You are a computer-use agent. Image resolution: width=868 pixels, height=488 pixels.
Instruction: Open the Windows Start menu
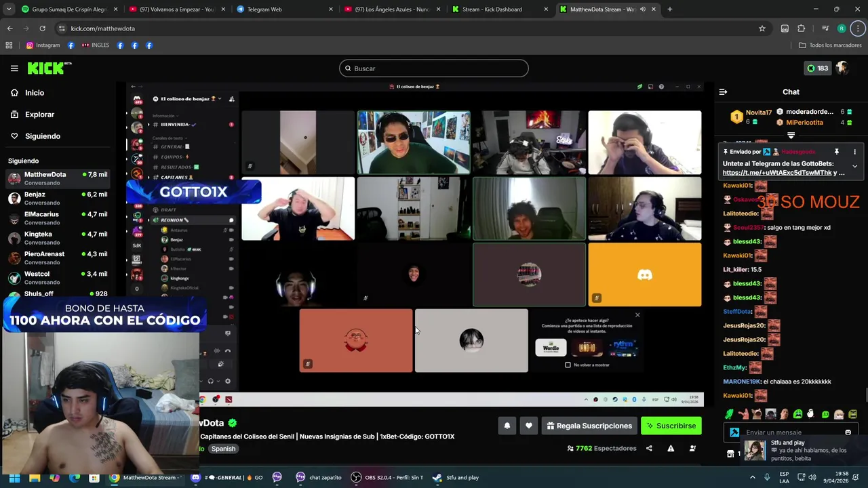[x=14, y=477]
